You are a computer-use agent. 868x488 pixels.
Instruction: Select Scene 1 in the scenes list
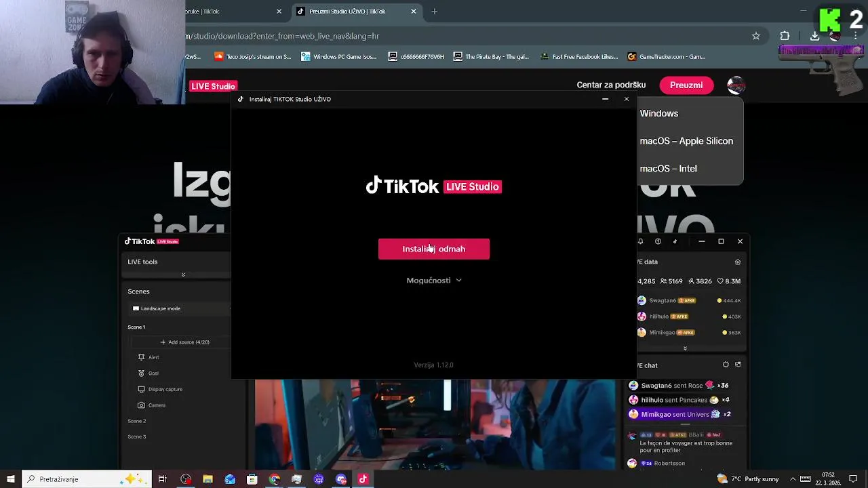[x=136, y=327]
